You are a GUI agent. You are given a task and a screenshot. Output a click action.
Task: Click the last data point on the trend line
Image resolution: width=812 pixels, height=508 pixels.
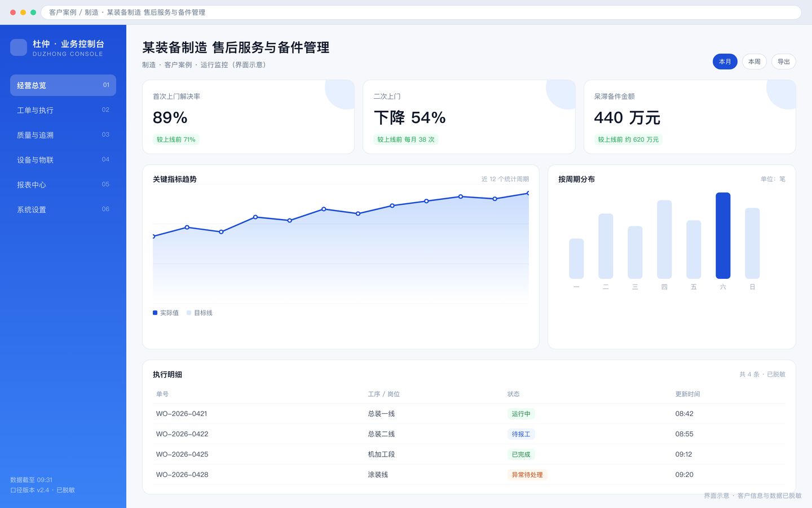pyautogui.click(x=528, y=193)
